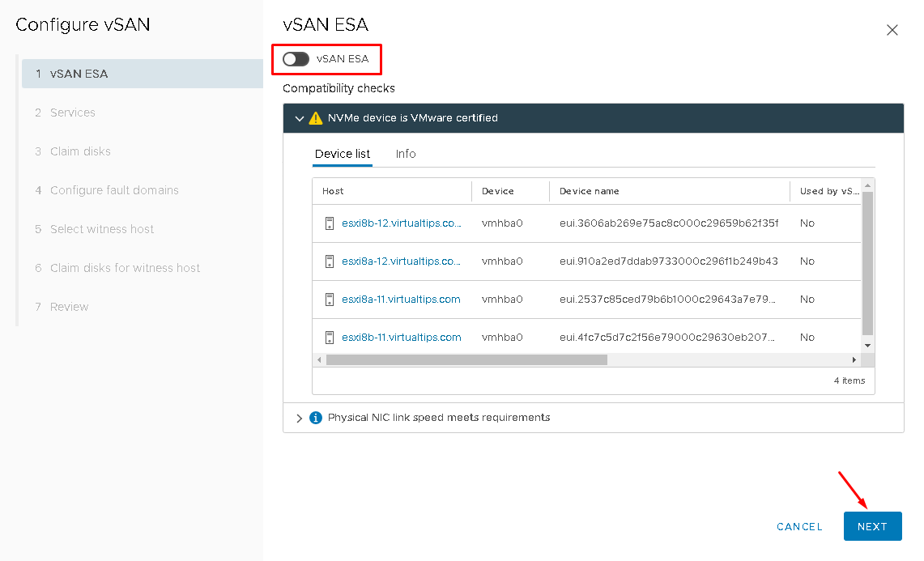The width and height of the screenshot is (924, 561).
Task: Click the warning icon on NVMe certification check
Action: (316, 117)
